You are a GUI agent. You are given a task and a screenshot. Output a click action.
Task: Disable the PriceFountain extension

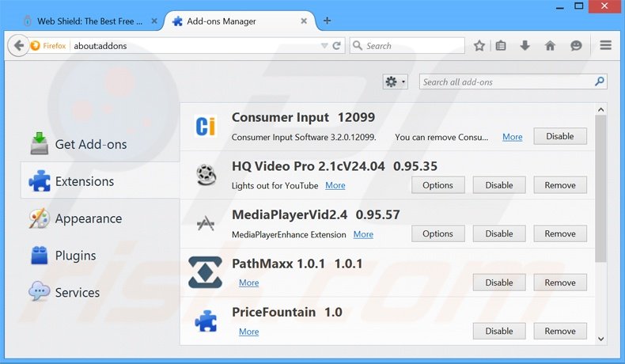coord(499,331)
